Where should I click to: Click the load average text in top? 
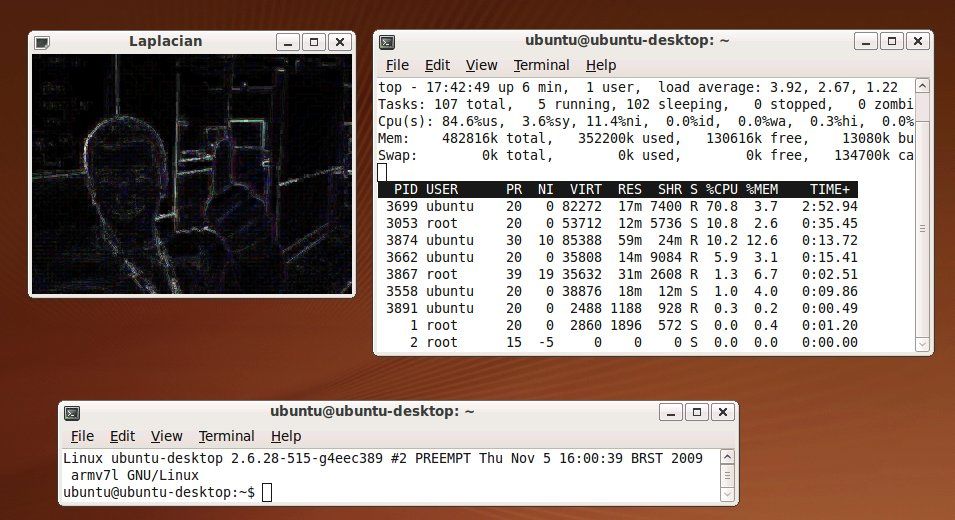(x=778, y=88)
